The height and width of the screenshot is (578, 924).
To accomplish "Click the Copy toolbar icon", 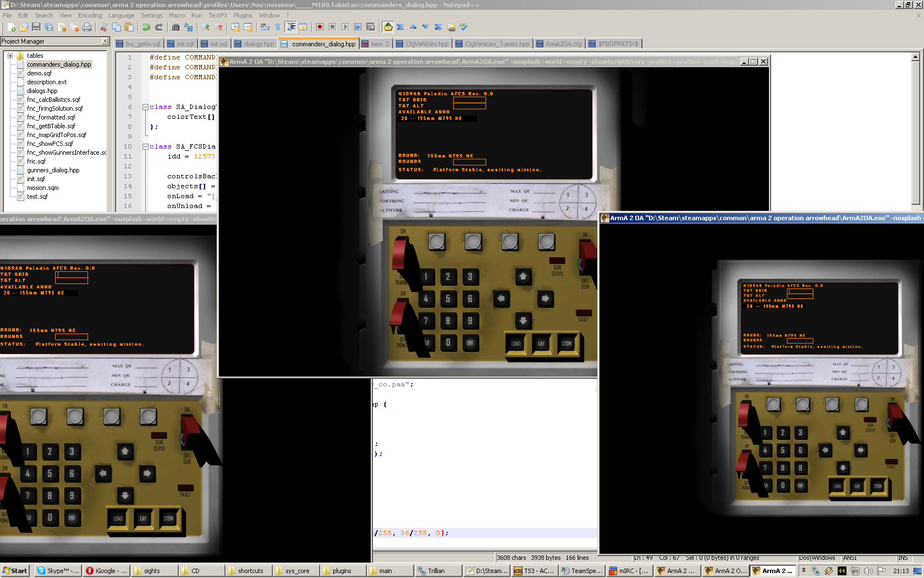I will click(116, 27).
